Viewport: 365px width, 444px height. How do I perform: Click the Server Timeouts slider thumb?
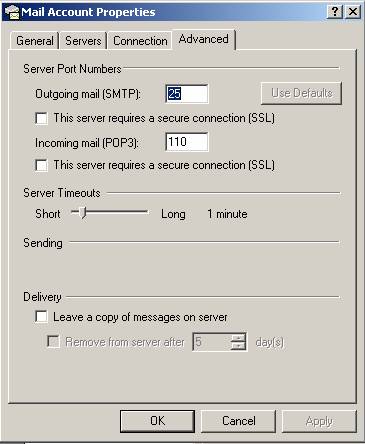pos(82,212)
